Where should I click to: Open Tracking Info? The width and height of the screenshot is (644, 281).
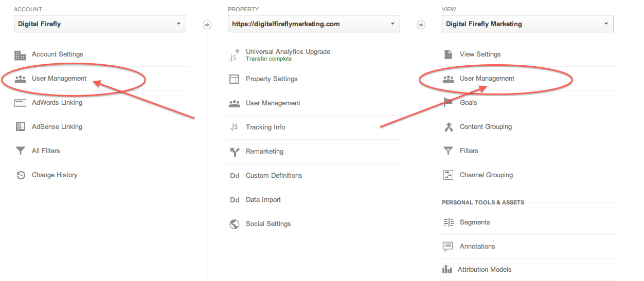(x=265, y=127)
